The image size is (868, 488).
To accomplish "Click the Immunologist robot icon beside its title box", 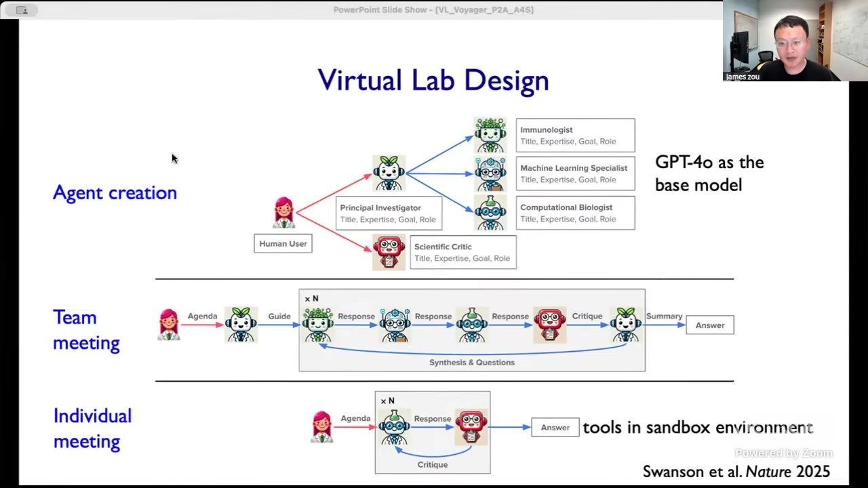I will pyautogui.click(x=490, y=135).
